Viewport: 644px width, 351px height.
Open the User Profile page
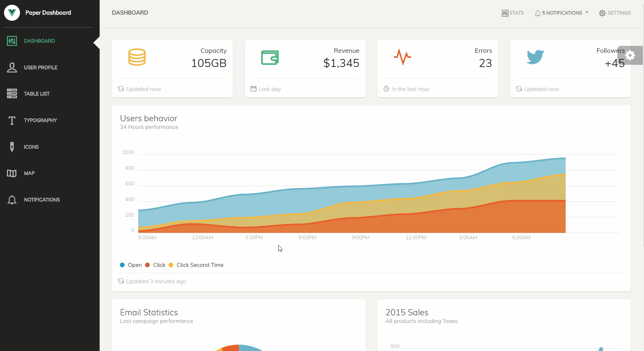(41, 67)
